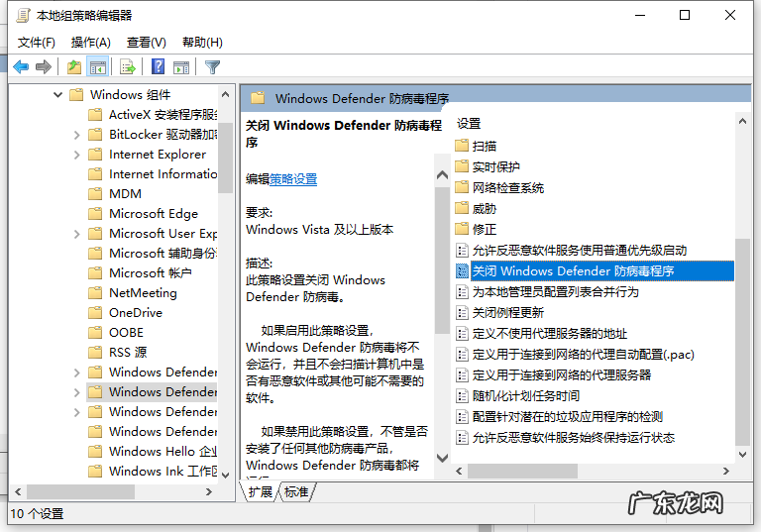
Task: Click the description pane scroll up arrow
Action: pyautogui.click(x=442, y=174)
